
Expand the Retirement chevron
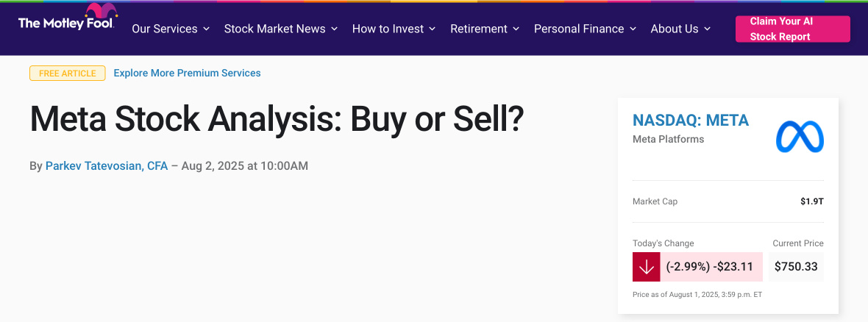(516, 29)
